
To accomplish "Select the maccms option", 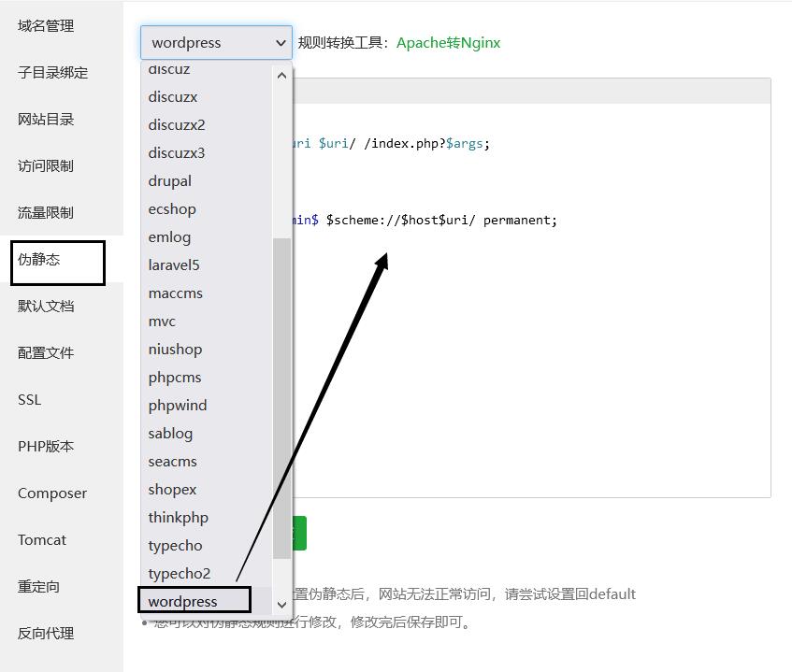I will pyautogui.click(x=207, y=293).
